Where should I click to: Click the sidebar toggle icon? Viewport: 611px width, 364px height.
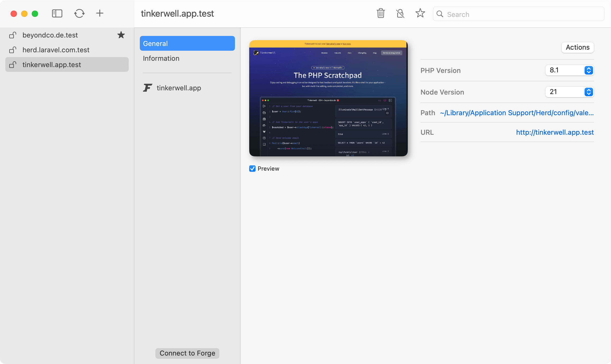pyautogui.click(x=57, y=13)
